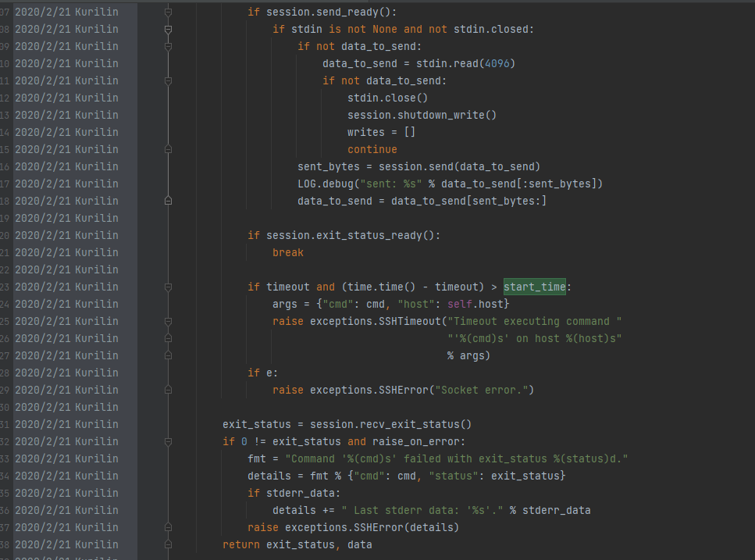Click blame annotation beside 'exit_status = session.recv_exit_status()'

pos(66,425)
